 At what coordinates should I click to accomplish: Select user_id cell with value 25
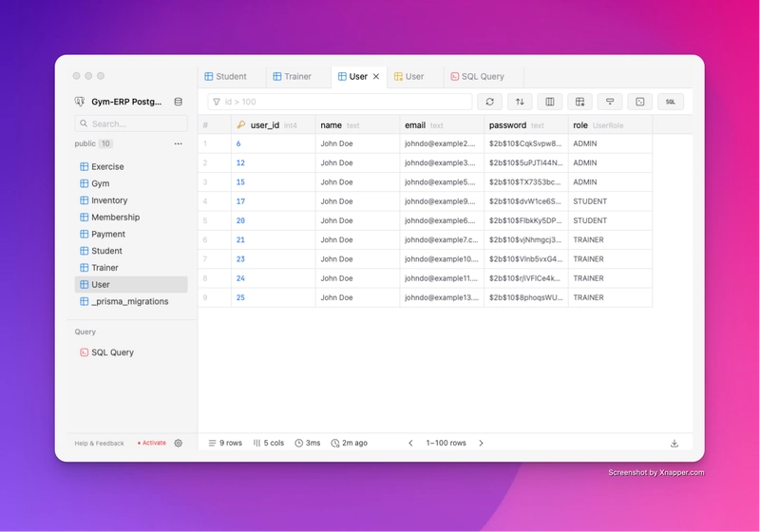(x=274, y=297)
